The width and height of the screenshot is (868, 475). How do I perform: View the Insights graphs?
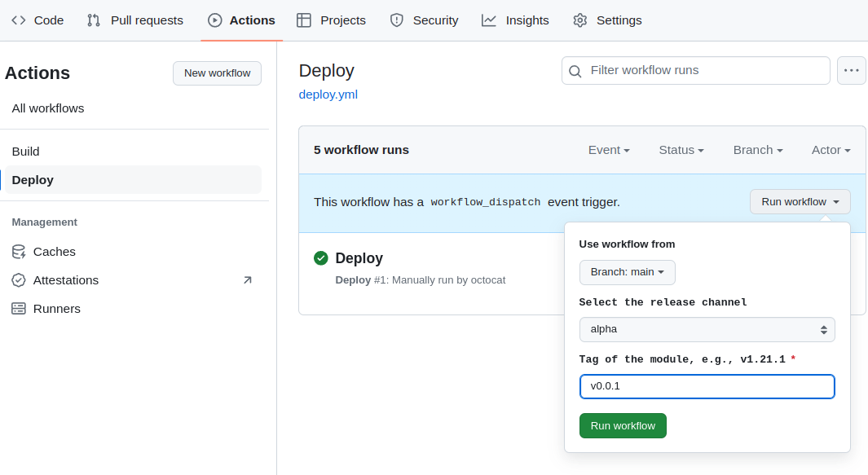(515, 20)
